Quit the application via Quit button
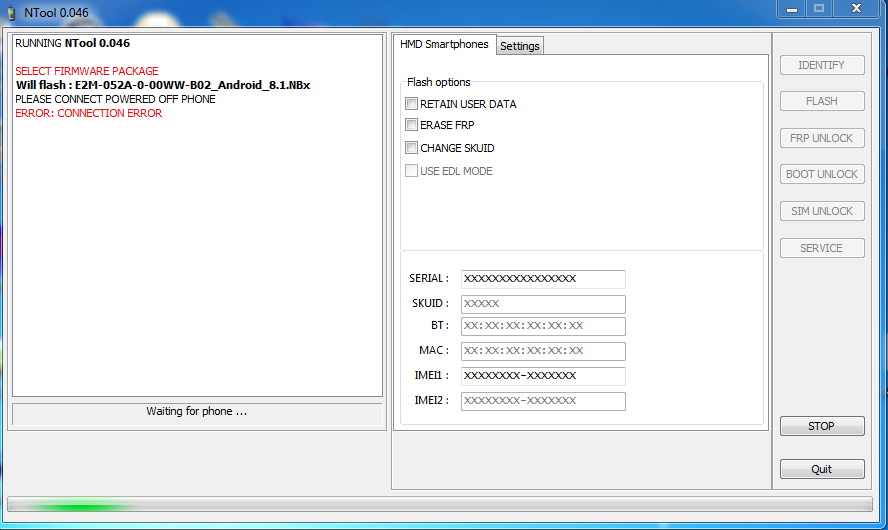 [x=822, y=469]
